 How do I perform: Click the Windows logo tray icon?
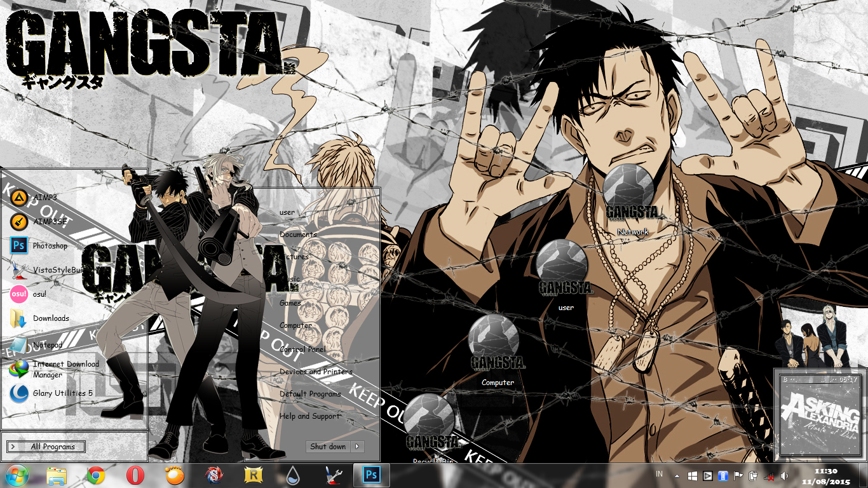point(692,476)
